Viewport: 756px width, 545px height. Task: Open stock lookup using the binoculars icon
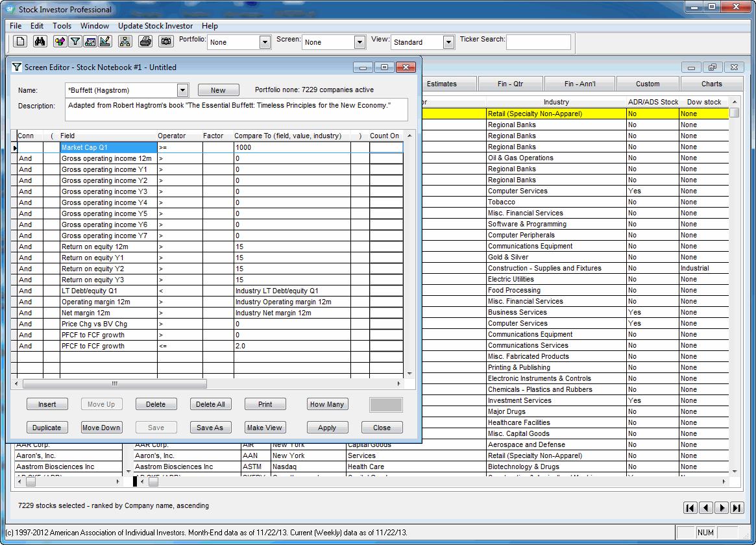[40, 40]
